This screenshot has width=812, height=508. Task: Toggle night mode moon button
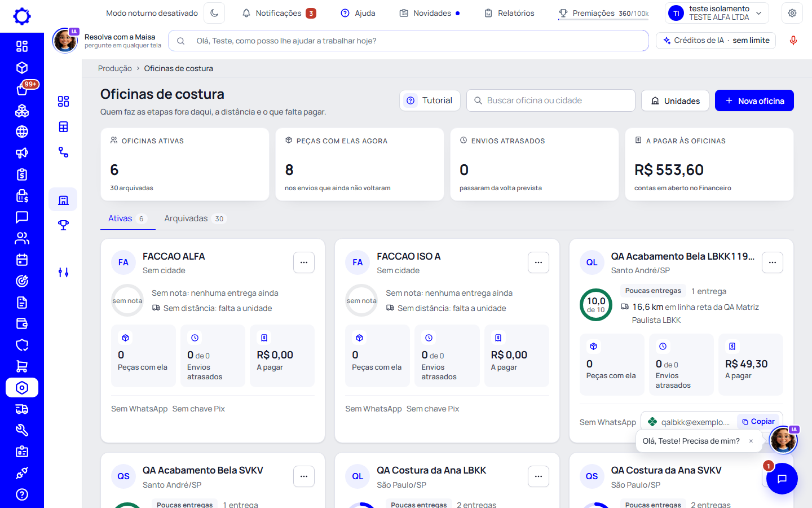click(214, 13)
